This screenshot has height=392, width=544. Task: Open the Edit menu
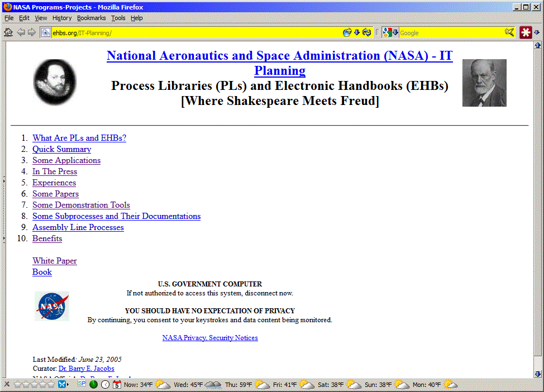pos(24,18)
